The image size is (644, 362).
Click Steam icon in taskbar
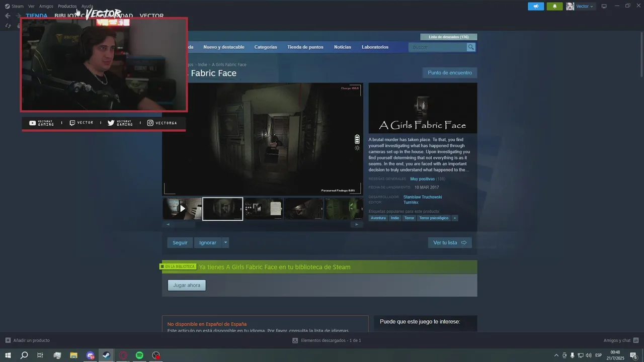[107, 355]
